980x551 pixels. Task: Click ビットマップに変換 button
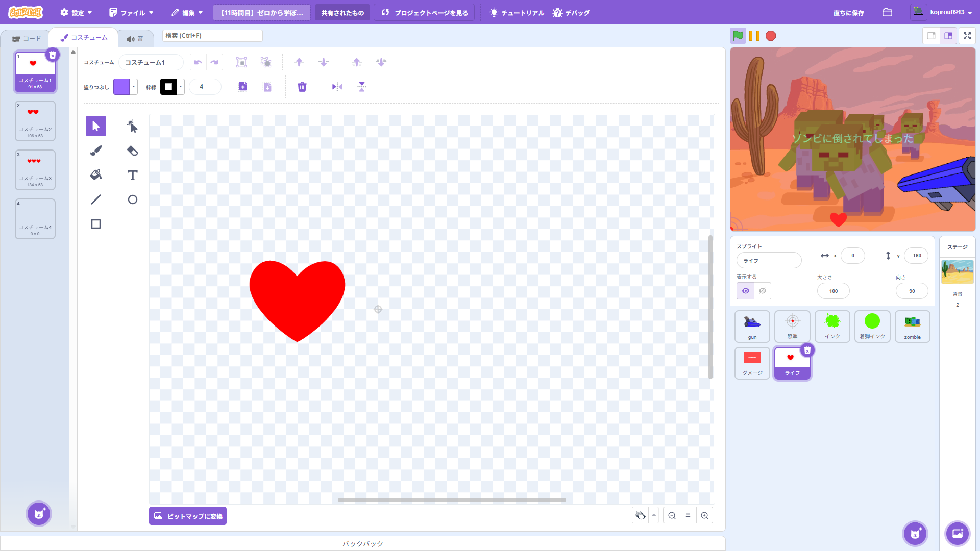tap(188, 516)
